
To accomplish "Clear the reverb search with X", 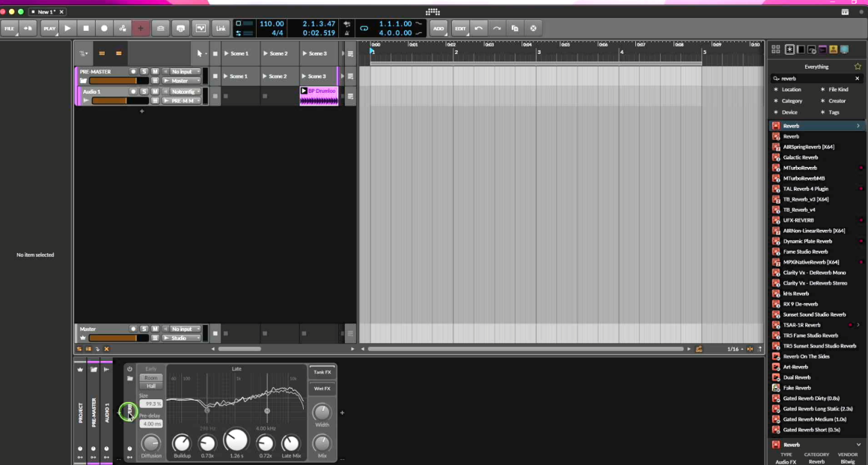I will click(x=858, y=78).
